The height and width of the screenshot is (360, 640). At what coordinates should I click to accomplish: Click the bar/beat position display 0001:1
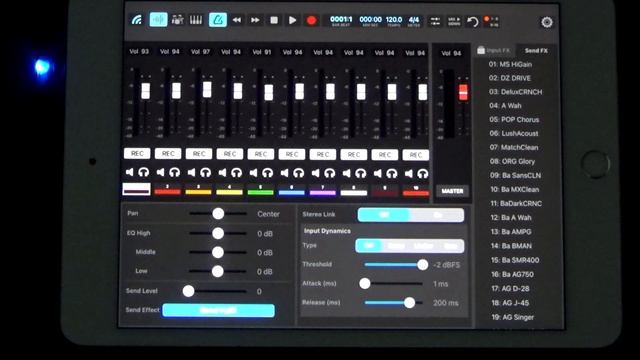point(341,21)
